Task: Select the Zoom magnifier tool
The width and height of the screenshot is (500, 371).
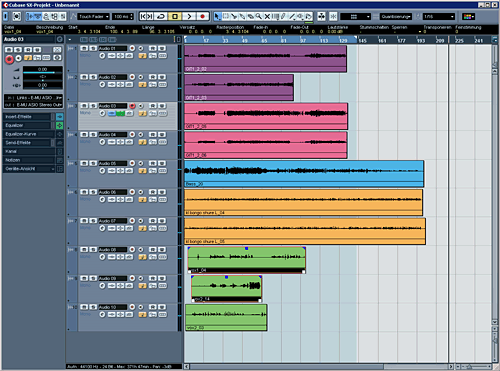Action: [x=259, y=16]
